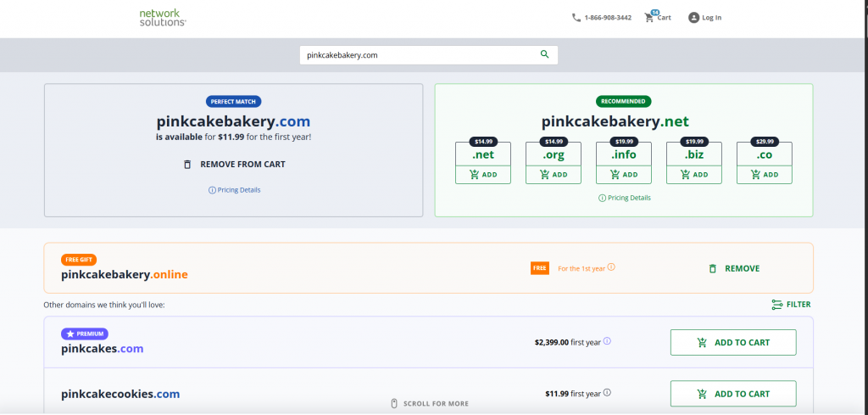Open Pricing Details under recommended domains
868x415 pixels.
[630, 198]
